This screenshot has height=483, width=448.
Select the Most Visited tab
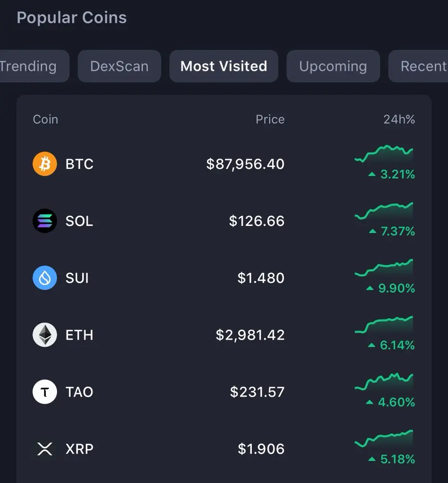point(224,67)
